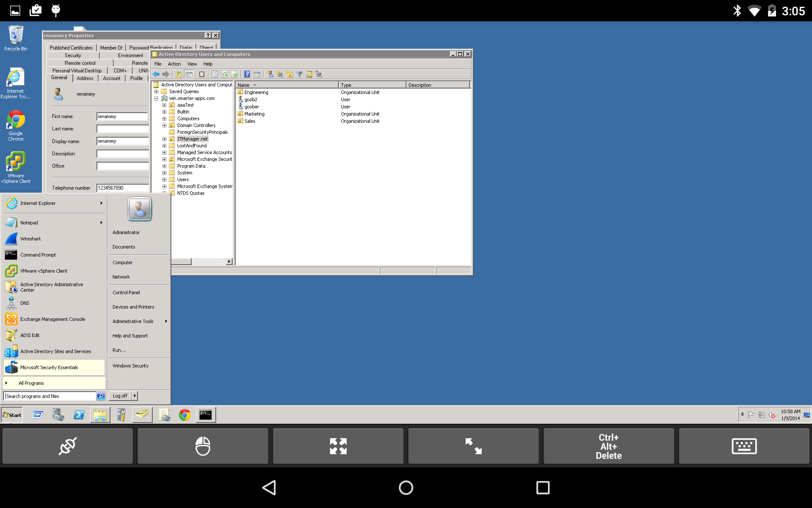Open Command Prompt taskbar icon
The image size is (812, 508).
tap(206, 415)
